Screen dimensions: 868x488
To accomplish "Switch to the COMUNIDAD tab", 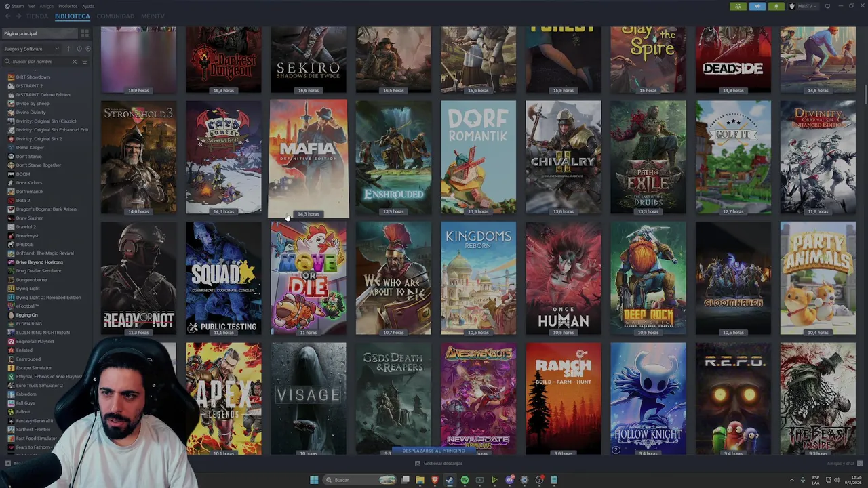I will [115, 16].
